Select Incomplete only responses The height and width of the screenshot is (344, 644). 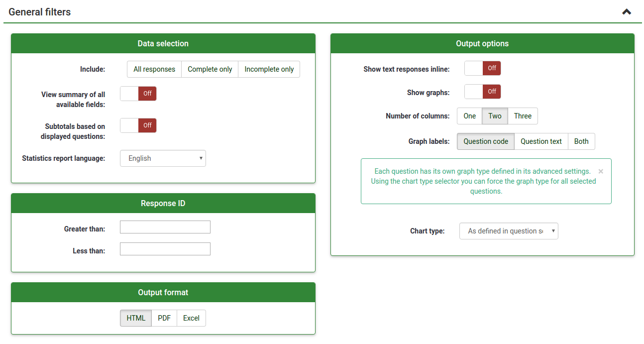269,69
